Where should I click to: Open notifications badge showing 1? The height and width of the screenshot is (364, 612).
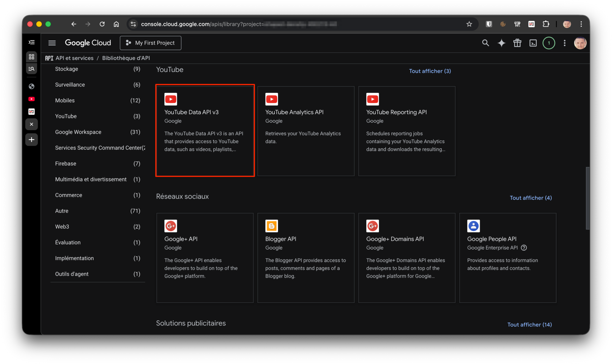[x=549, y=43]
